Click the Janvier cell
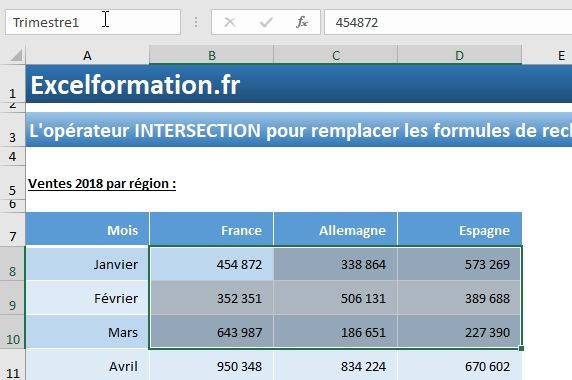Screen dimensions: 572x380 pos(87,263)
